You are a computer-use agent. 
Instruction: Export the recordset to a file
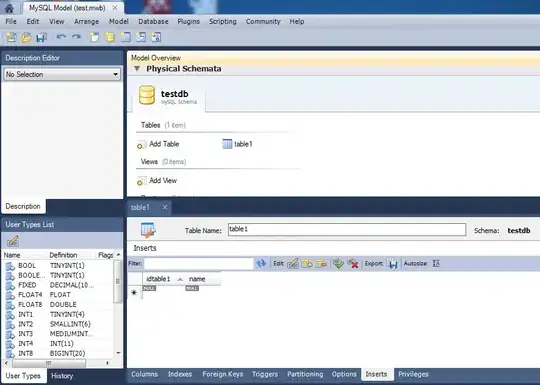coord(393,264)
